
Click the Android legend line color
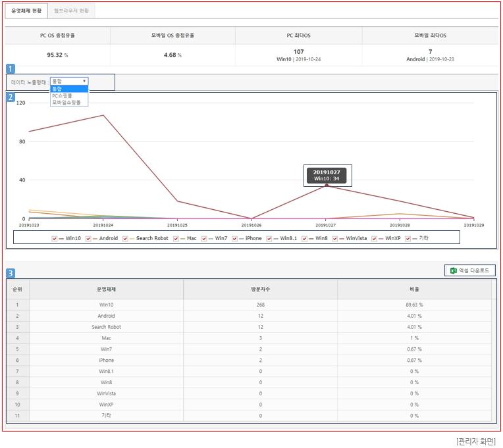95,239
